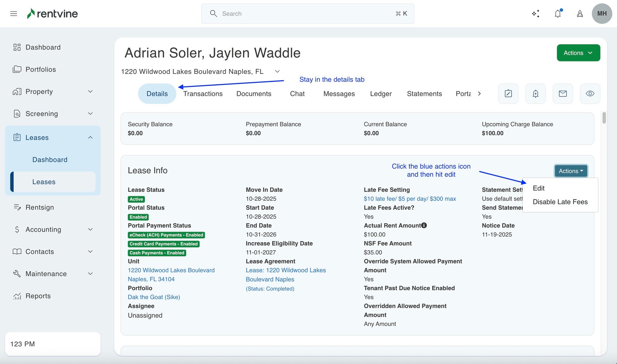Open the AI sparkles assistant
This screenshot has width=617, height=364.
536,13
